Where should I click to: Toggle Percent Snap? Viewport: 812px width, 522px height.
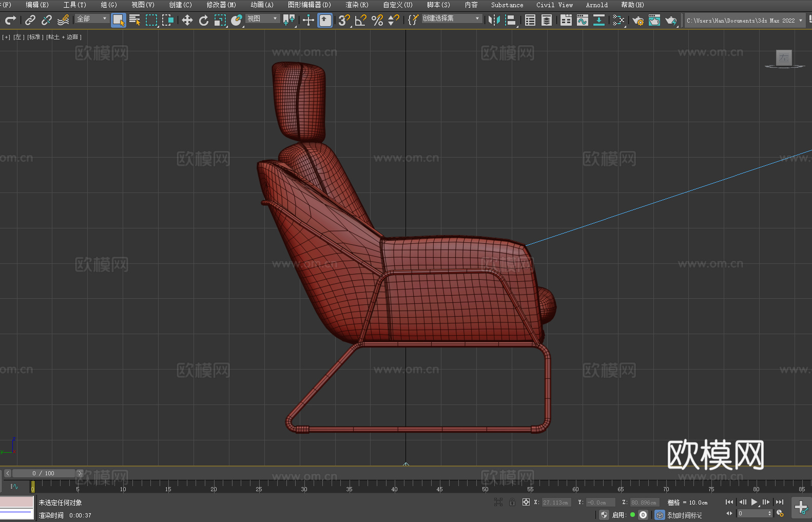pyautogui.click(x=377, y=20)
